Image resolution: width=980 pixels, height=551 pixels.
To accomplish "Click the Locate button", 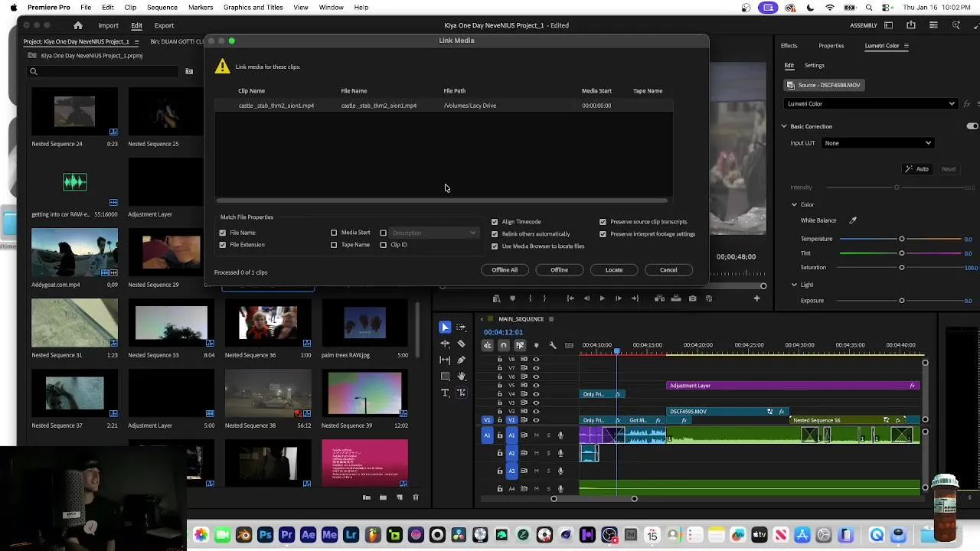I will click(x=614, y=269).
